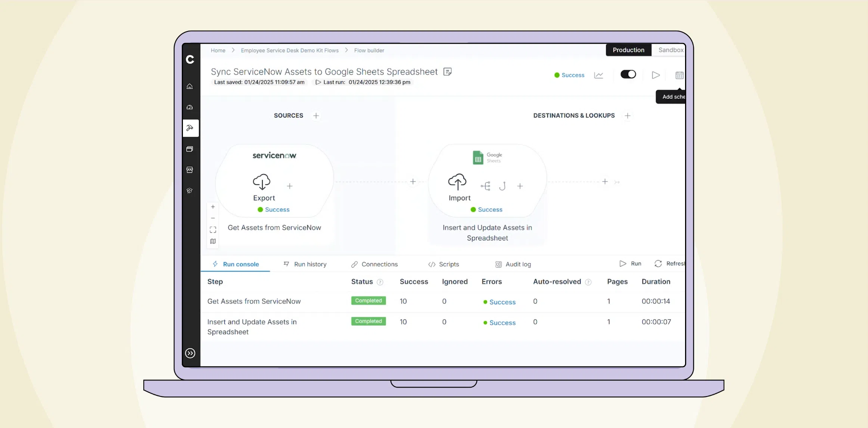868x428 pixels.
Task: Add a new source with plus icon
Action: pos(316,116)
